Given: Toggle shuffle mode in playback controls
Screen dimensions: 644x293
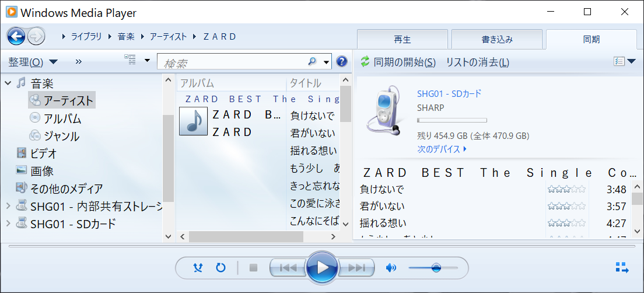Looking at the screenshot, I should tap(198, 268).
